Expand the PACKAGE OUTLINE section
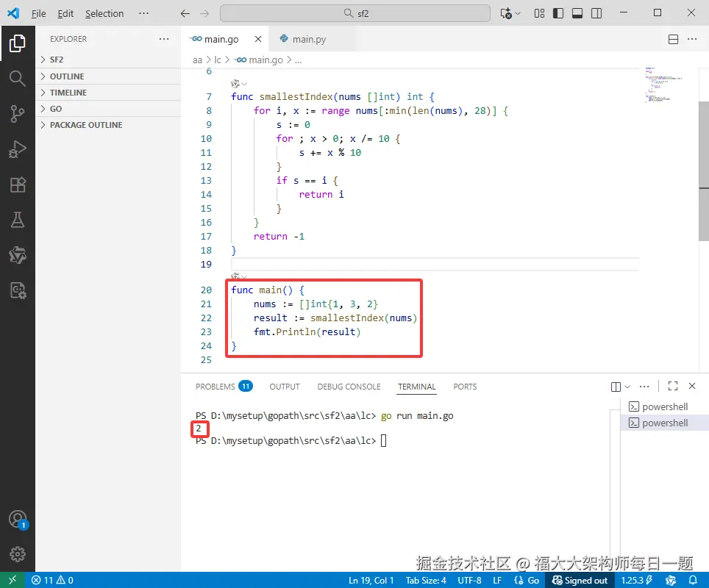 click(108, 125)
